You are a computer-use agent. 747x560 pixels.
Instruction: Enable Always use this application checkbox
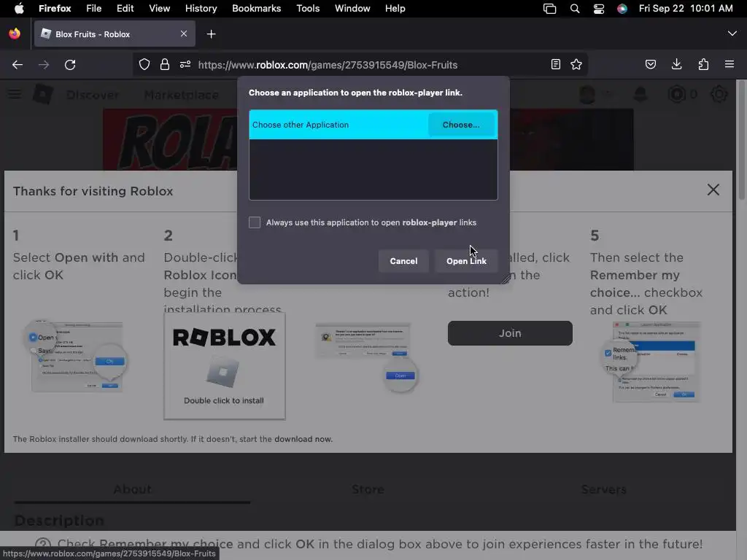255,222
